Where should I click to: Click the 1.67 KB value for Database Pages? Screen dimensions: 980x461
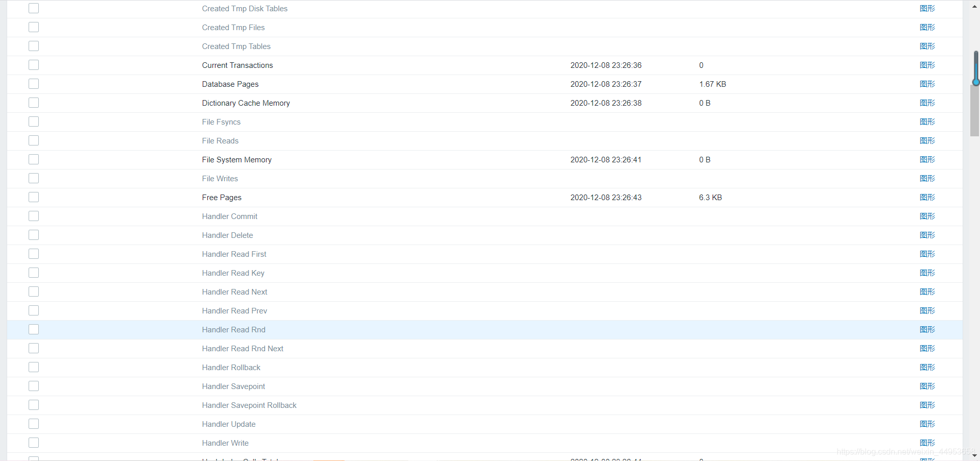tap(713, 84)
